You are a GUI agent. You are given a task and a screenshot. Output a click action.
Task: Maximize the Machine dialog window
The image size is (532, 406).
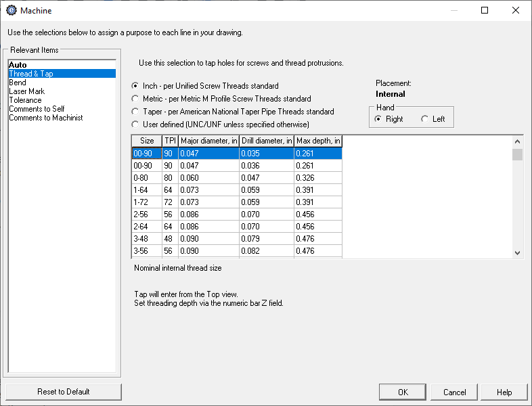tap(485, 10)
